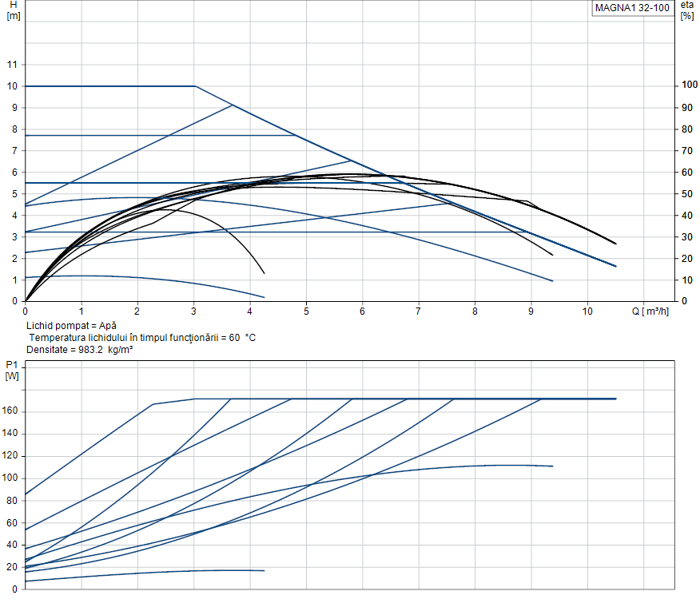Image resolution: width=700 pixels, height=603 pixels.
Task: Click the 20 tick on P1 axis
Action: 12,567
